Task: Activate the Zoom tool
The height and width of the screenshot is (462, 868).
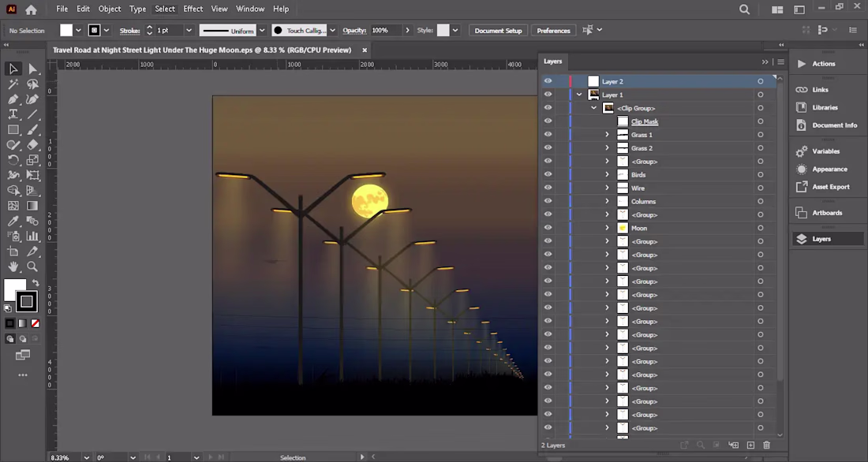Action: [x=32, y=266]
